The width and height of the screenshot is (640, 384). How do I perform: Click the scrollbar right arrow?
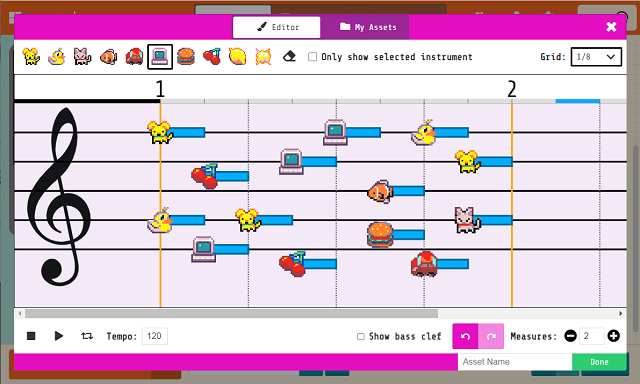tap(620, 313)
